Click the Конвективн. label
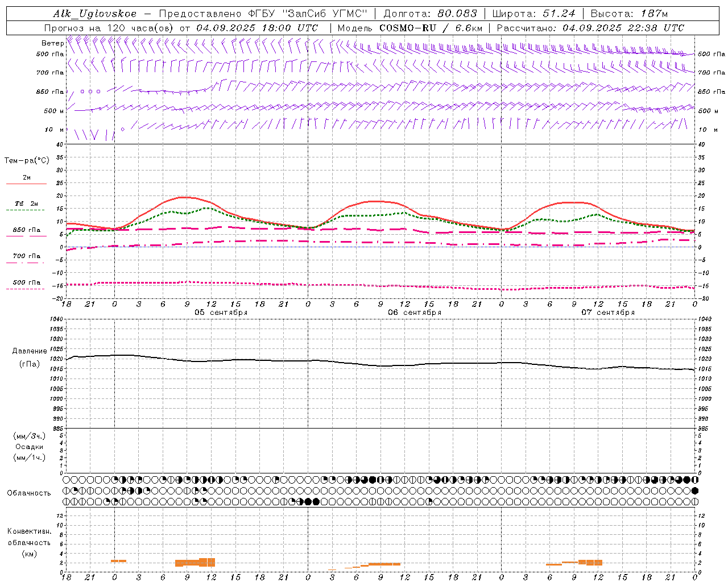This screenshot has height=582, width=728. pos(30,531)
